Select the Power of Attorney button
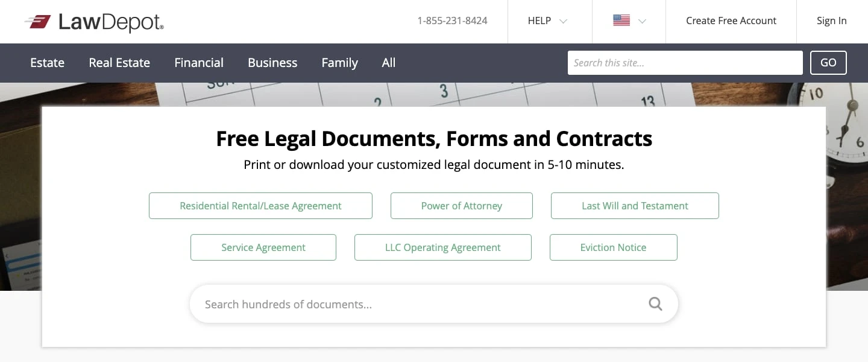Viewport: 868px width, 362px height. [x=461, y=206]
